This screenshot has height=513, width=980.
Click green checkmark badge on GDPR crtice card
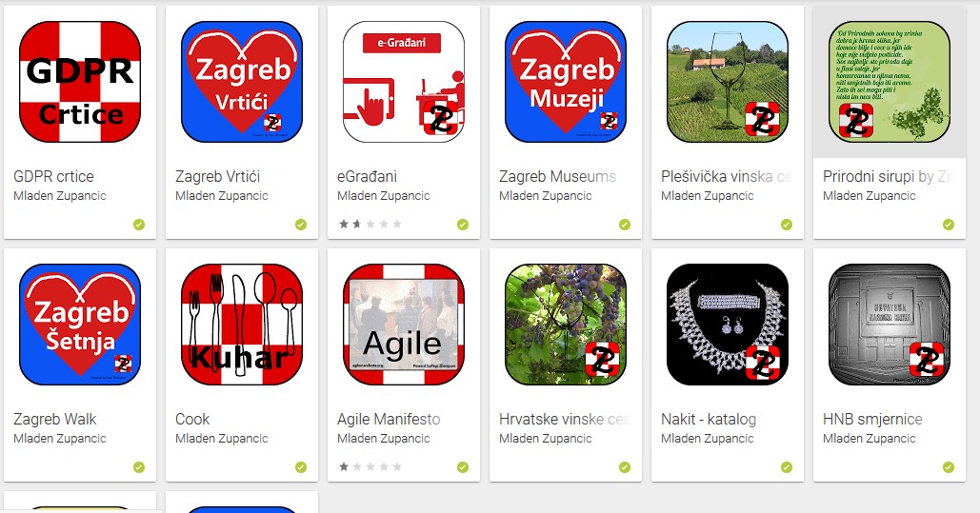tap(139, 225)
